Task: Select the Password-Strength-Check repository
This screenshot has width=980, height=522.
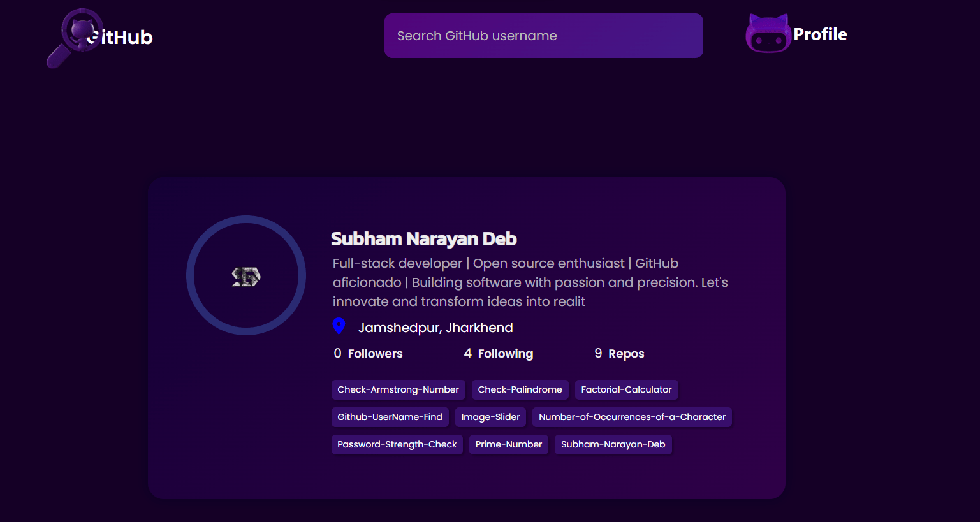Action: [397, 444]
